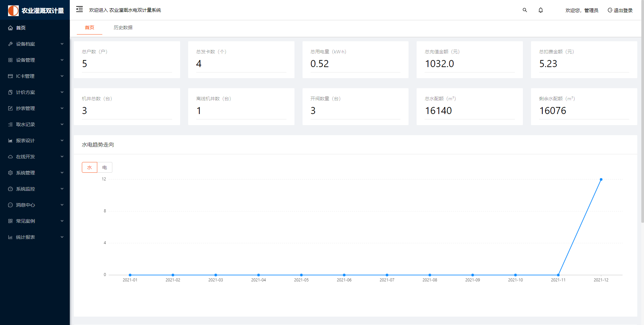Click the 退出登录 logout button
This screenshot has width=644, height=325.
(620, 10)
